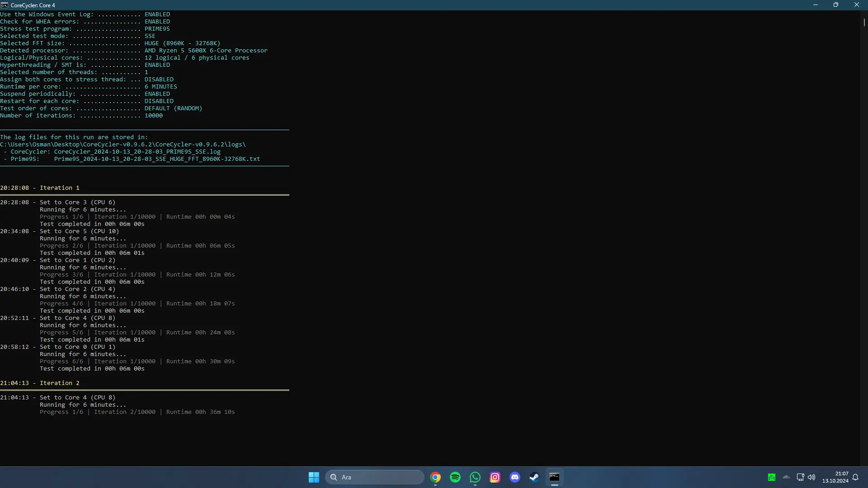Open WhatsApp from the taskbar
The width and height of the screenshot is (868, 488).
click(475, 477)
